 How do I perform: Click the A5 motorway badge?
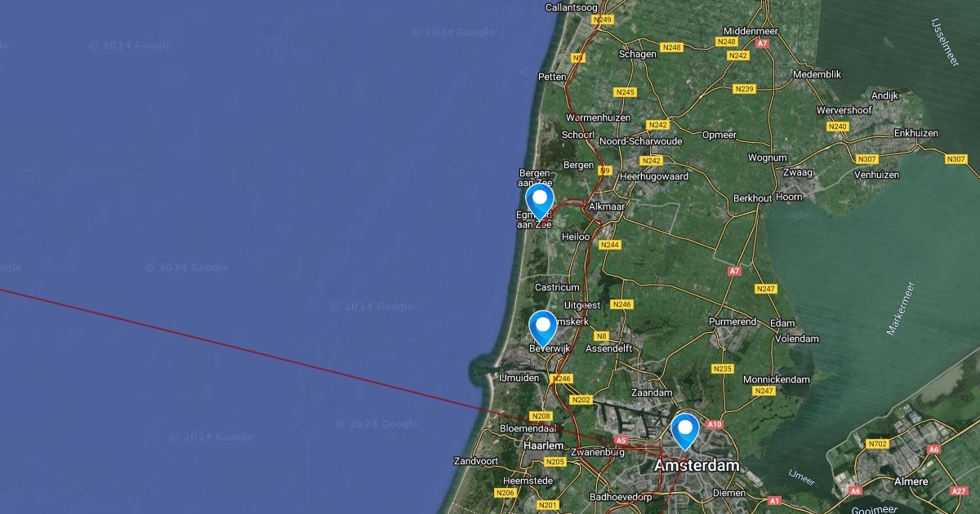(621, 441)
